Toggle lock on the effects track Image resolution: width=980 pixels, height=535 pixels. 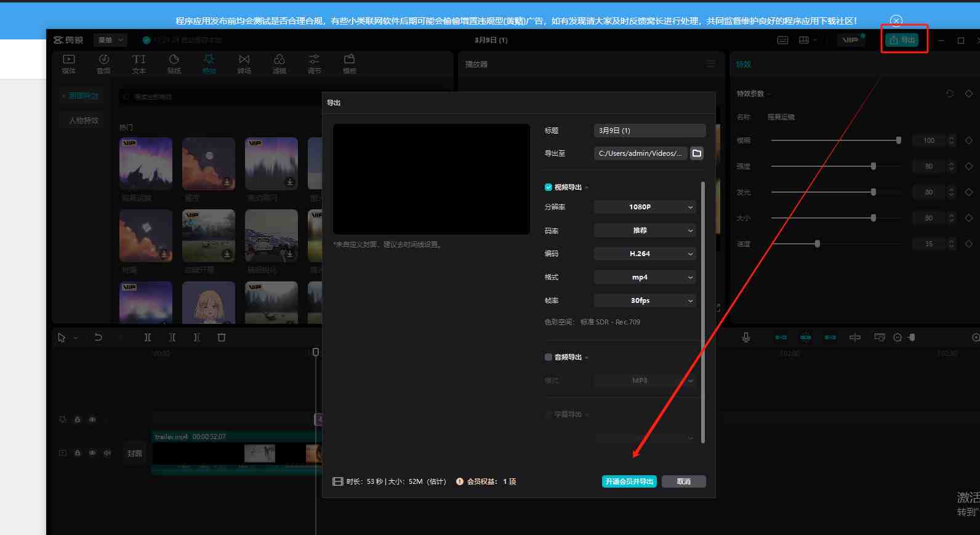(78, 419)
